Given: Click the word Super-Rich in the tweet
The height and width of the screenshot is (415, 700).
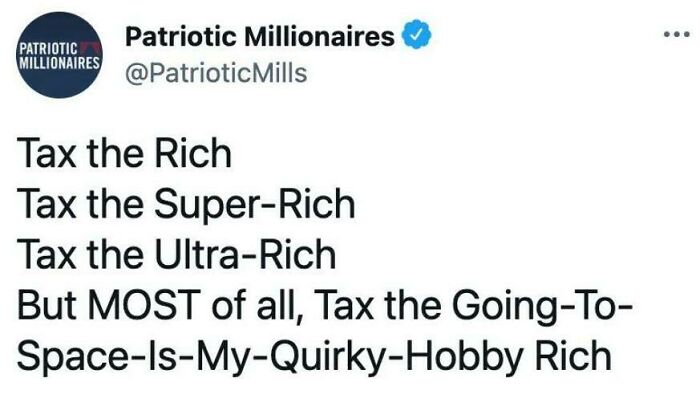Looking at the screenshot, I should [x=255, y=204].
